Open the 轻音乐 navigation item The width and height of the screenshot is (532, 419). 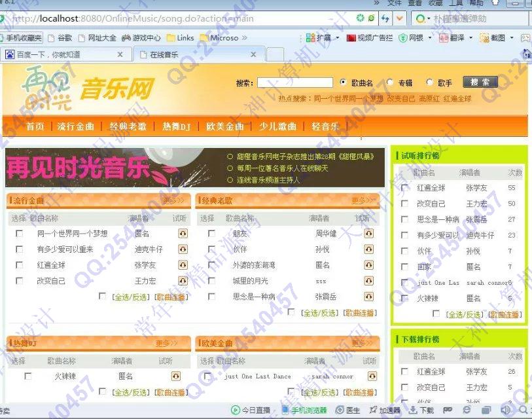click(325, 126)
